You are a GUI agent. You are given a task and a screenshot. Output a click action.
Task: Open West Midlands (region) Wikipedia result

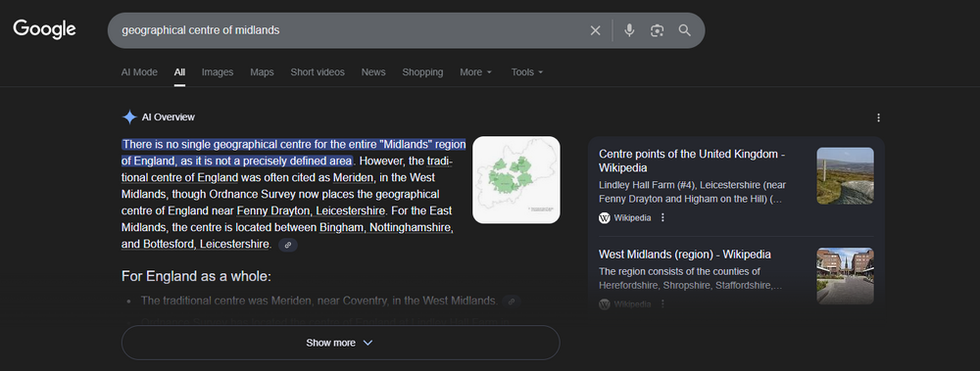685,255
